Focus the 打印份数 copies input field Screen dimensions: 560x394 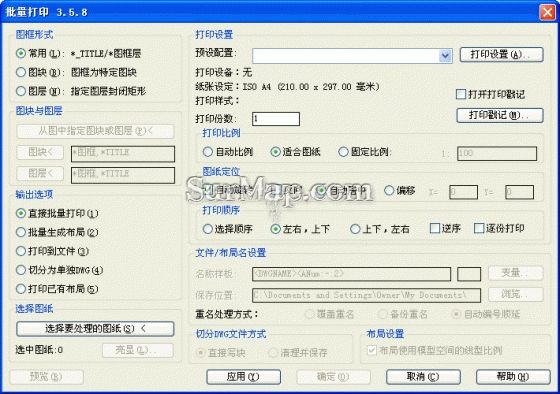(276, 119)
